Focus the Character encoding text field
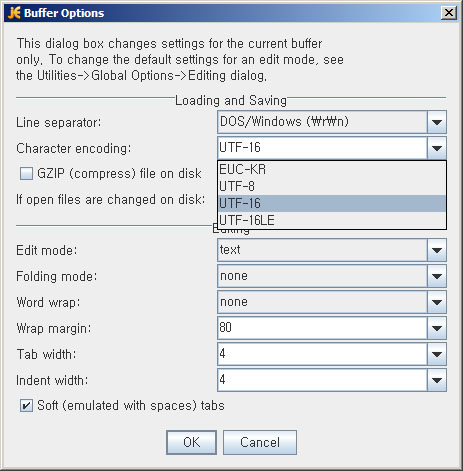Viewport: 463px width, 471px height. (x=322, y=148)
